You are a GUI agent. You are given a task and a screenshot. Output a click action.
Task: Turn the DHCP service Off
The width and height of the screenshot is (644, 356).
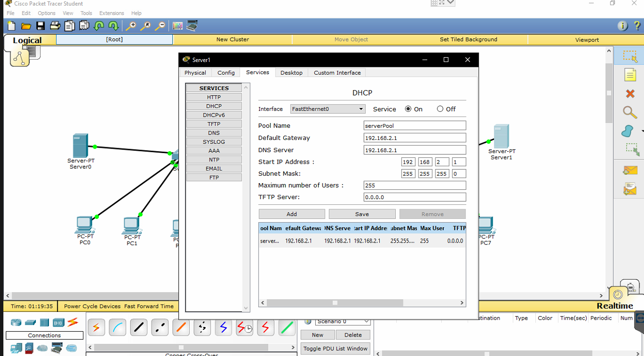click(440, 109)
